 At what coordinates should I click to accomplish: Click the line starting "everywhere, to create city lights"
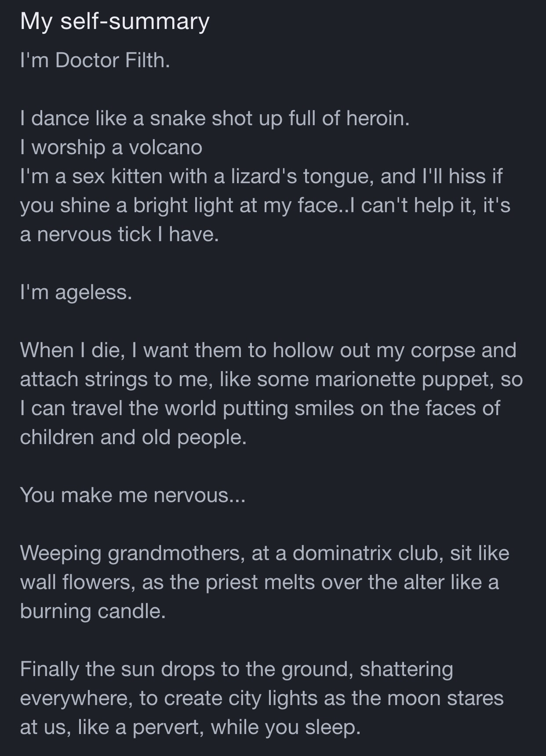coord(262,698)
